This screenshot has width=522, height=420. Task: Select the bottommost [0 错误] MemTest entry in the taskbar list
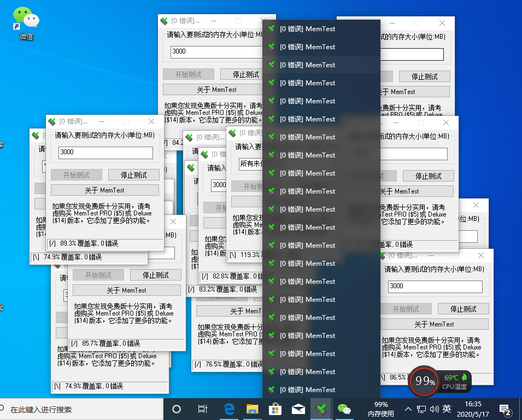point(321,390)
